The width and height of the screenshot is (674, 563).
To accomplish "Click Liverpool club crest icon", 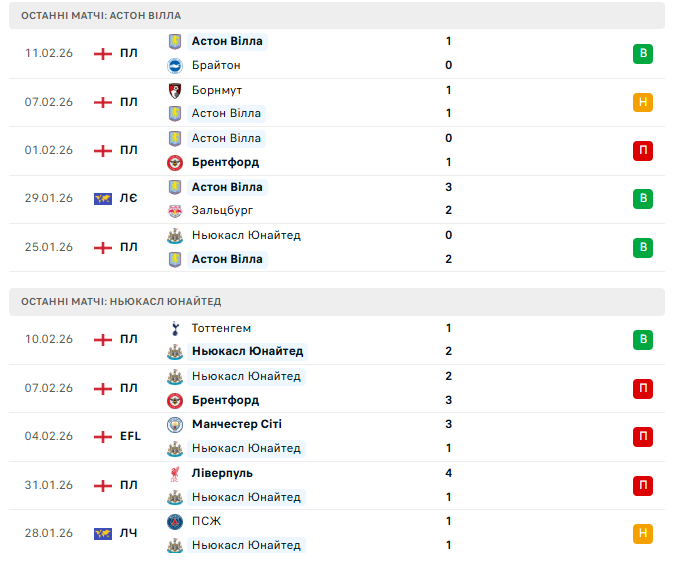I will click(x=175, y=473).
